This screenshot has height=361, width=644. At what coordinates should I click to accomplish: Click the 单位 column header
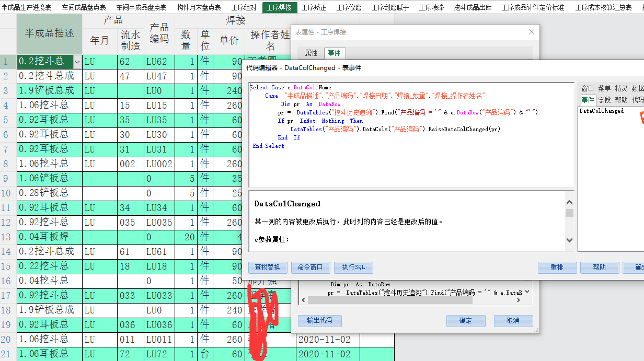click(x=205, y=40)
